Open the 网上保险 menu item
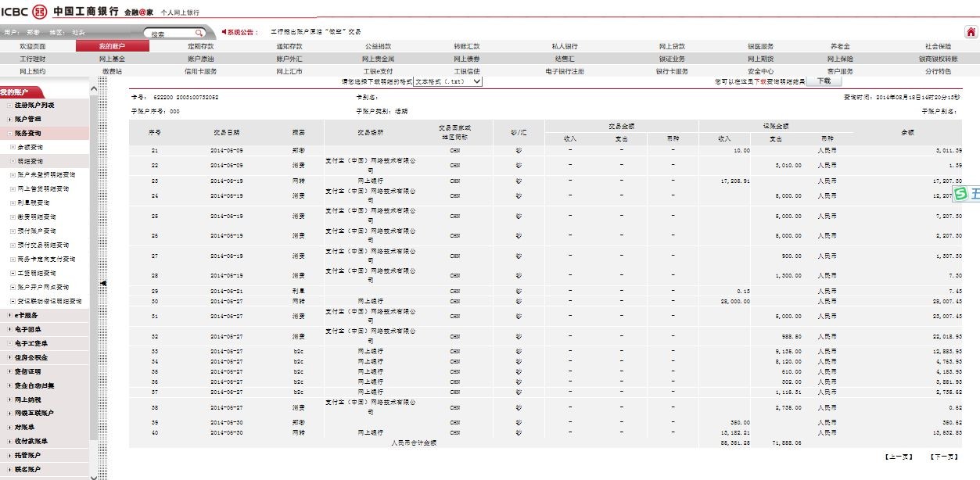The width and height of the screenshot is (980, 480). [840, 59]
